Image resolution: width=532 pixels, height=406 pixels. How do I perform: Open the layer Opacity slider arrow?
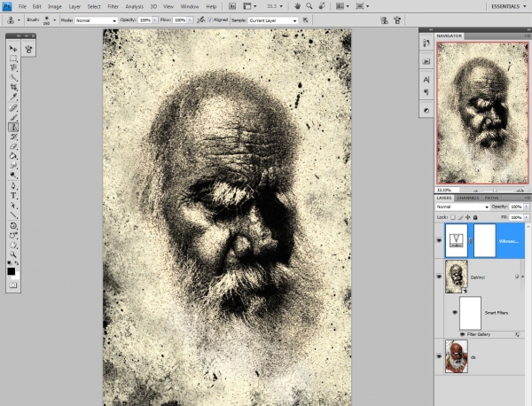click(527, 207)
